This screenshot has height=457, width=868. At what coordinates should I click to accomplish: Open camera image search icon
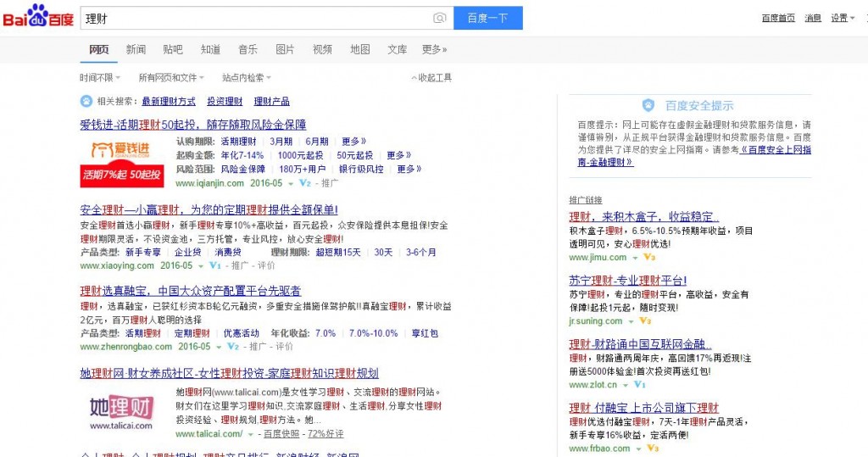(x=440, y=19)
